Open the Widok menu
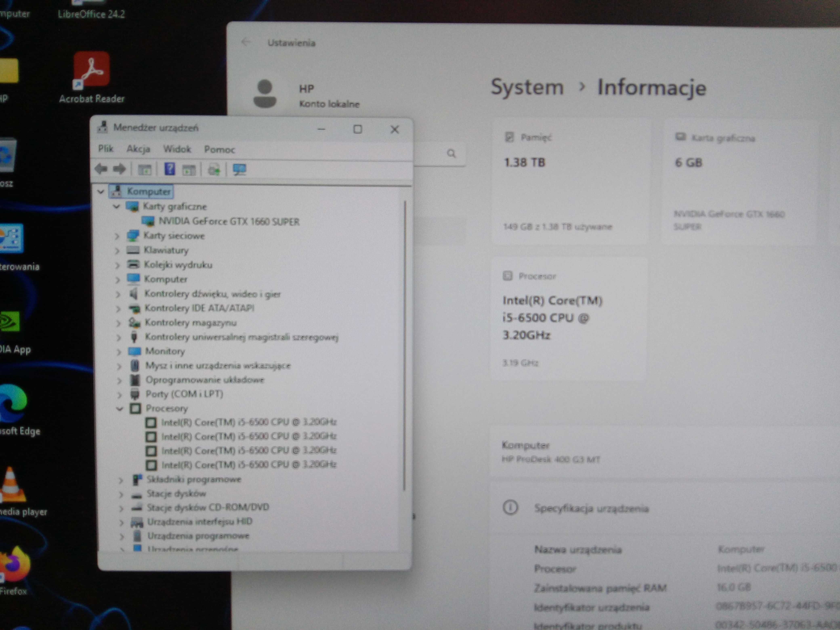 click(177, 149)
